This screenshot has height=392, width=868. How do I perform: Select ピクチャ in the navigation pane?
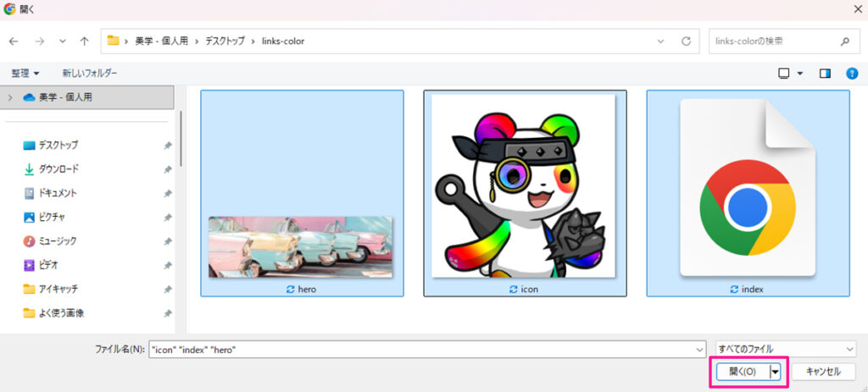click(x=51, y=217)
